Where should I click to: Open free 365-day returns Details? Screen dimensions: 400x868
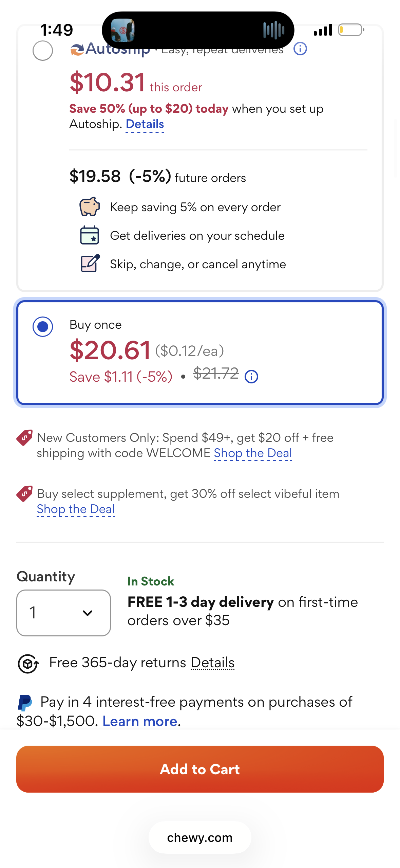coord(213,663)
